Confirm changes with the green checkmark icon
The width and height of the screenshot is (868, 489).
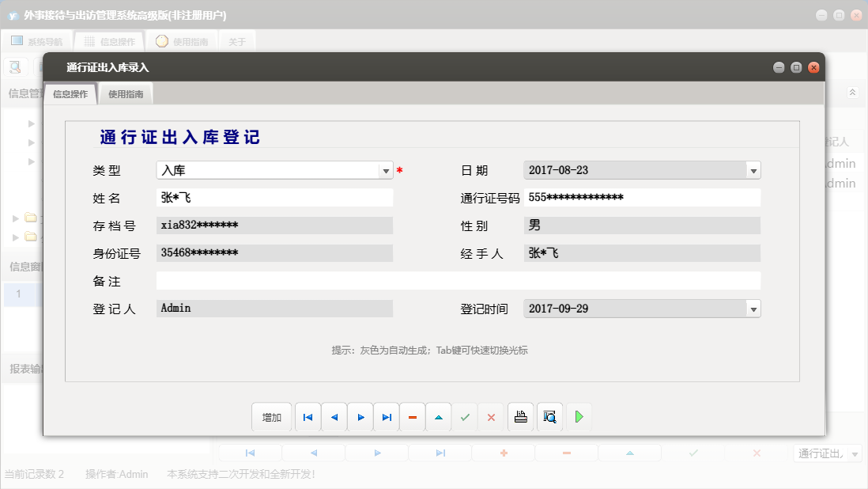465,417
